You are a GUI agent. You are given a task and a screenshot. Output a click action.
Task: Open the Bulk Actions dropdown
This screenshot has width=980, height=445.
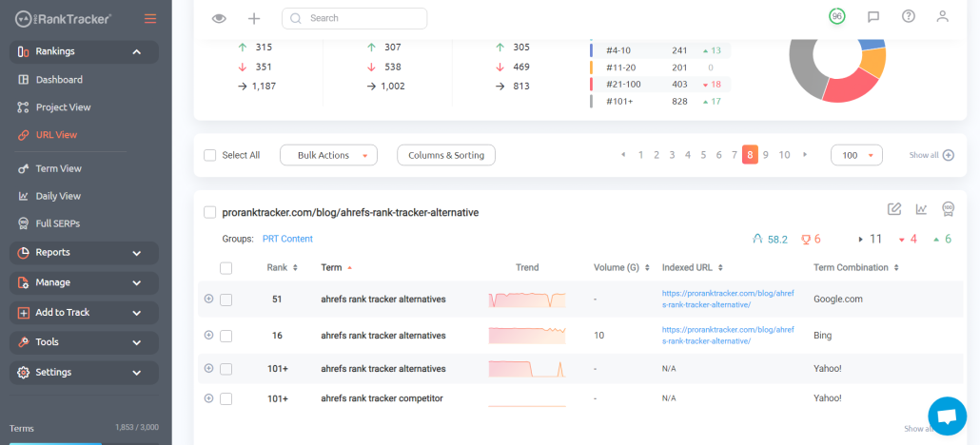(329, 155)
